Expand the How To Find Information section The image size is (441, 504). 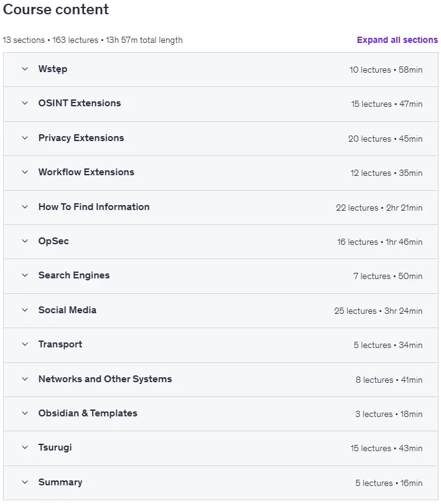click(x=221, y=208)
